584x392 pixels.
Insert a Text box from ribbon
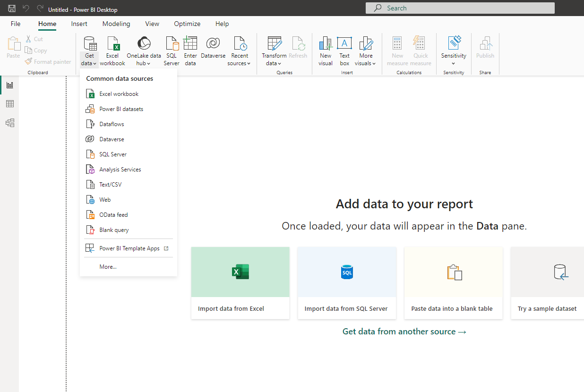[x=344, y=51]
